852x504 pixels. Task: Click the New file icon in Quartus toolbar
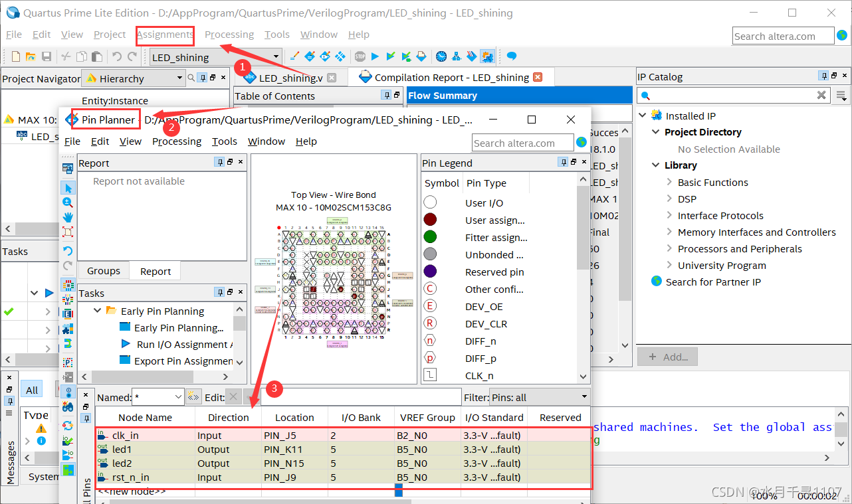pyautogui.click(x=16, y=57)
